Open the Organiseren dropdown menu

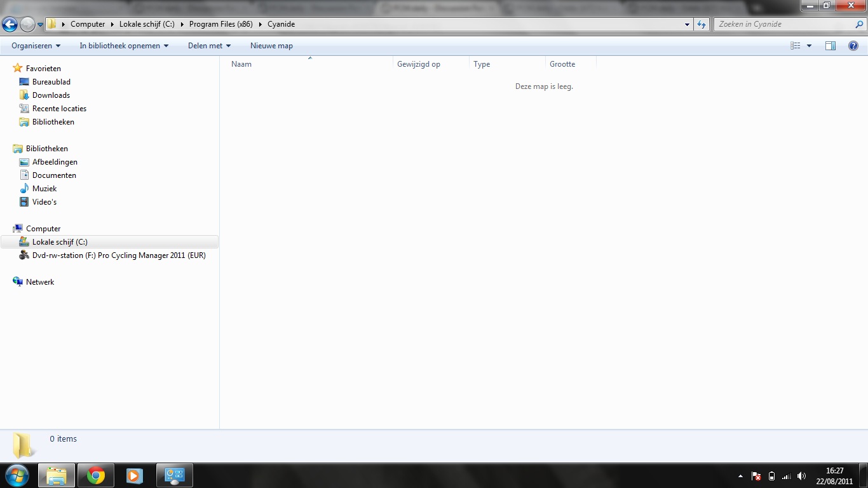pyautogui.click(x=36, y=46)
